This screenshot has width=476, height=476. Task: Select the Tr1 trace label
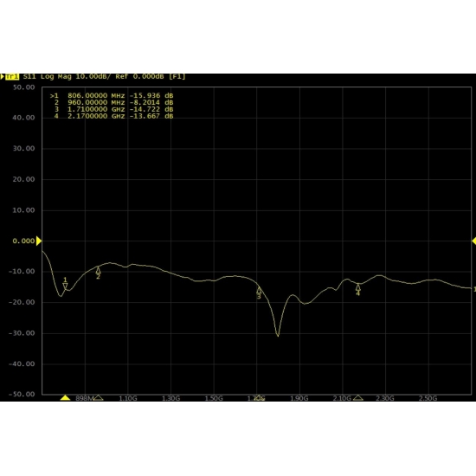pos(12,76)
